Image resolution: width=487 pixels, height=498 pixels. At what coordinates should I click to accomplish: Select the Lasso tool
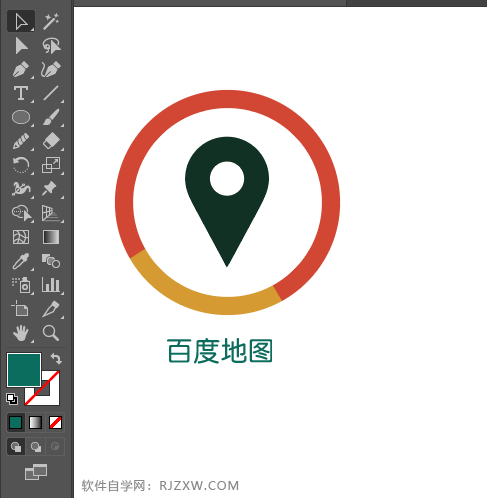coord(51,46)
